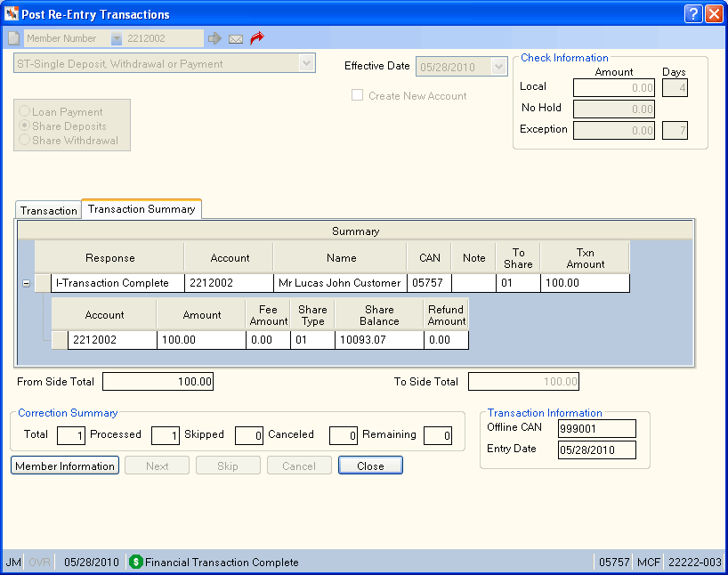Click status bar MCF entry

[648, 562]
